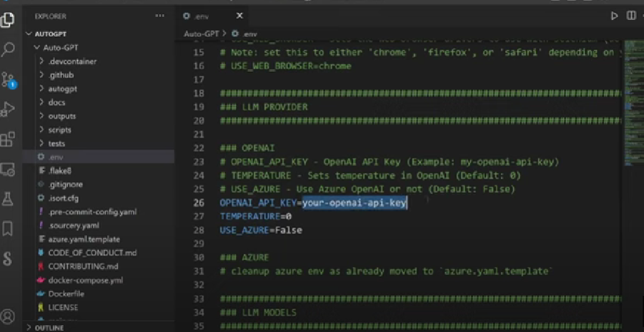The image size is (644, 332).
Task: Open CONTRIBUTING.md file
Action: click(x=83, y=266)
